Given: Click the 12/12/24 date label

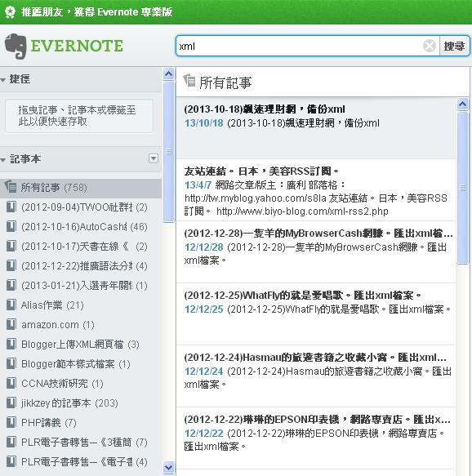Looking at the screenshot, I should coord(204,371).
